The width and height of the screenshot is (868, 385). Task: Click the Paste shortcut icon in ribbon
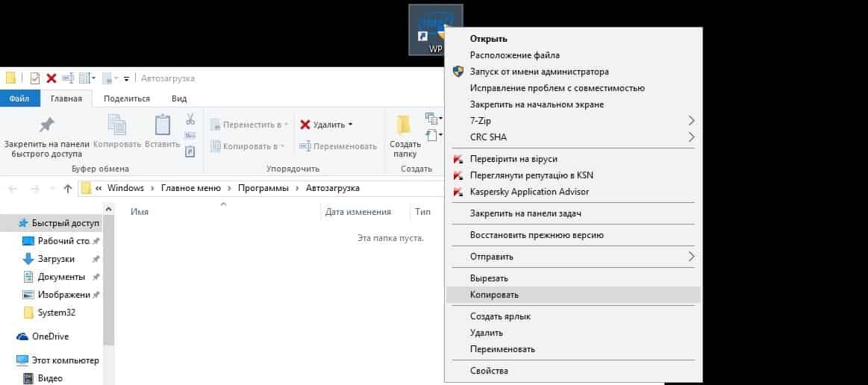coord(190,151)
